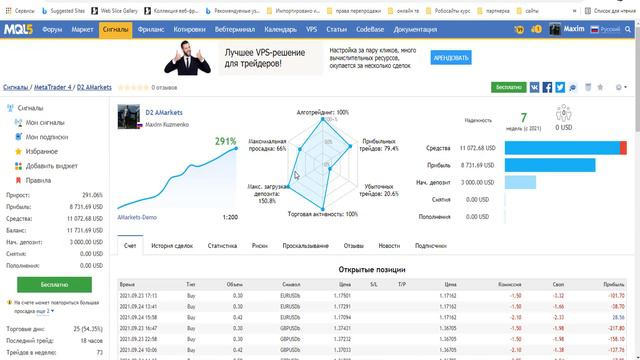Click the large green Бесплатно subscribe button in the sidebar
The image size is (640, 360).
click(54, 284)
